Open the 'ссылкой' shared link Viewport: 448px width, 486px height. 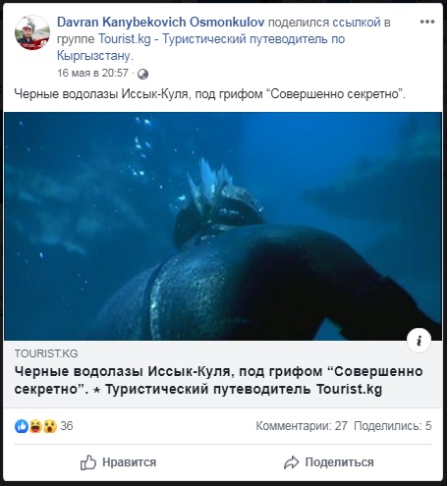click(x=357, y=23)
